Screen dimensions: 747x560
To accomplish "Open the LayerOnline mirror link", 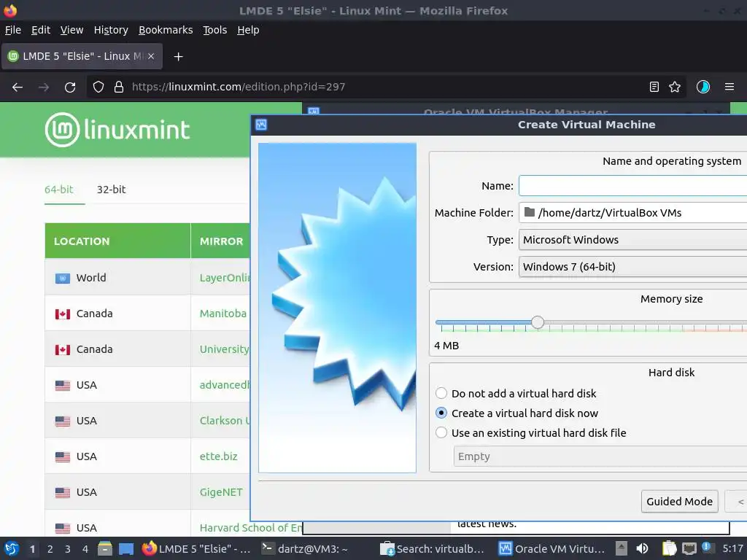I will (x=225, y=278).
